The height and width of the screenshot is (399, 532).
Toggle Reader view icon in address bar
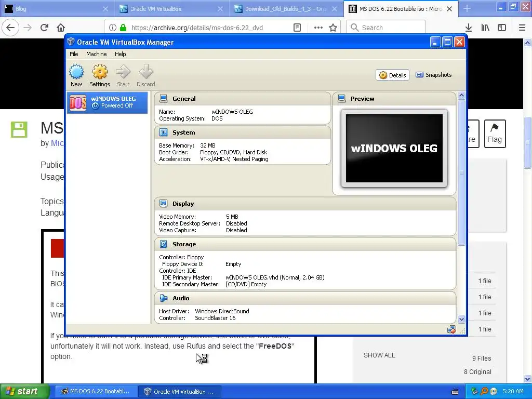point(297,28)
